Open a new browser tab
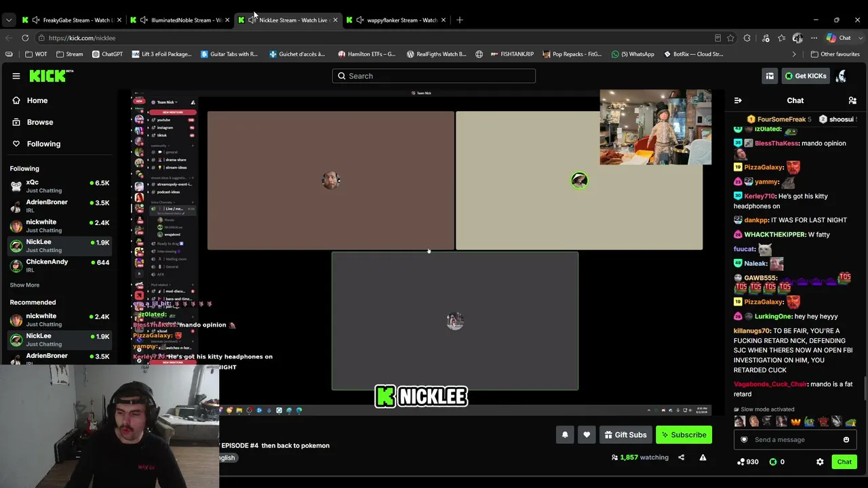This screenshot has height=488, width=868. tap(460, 20)
